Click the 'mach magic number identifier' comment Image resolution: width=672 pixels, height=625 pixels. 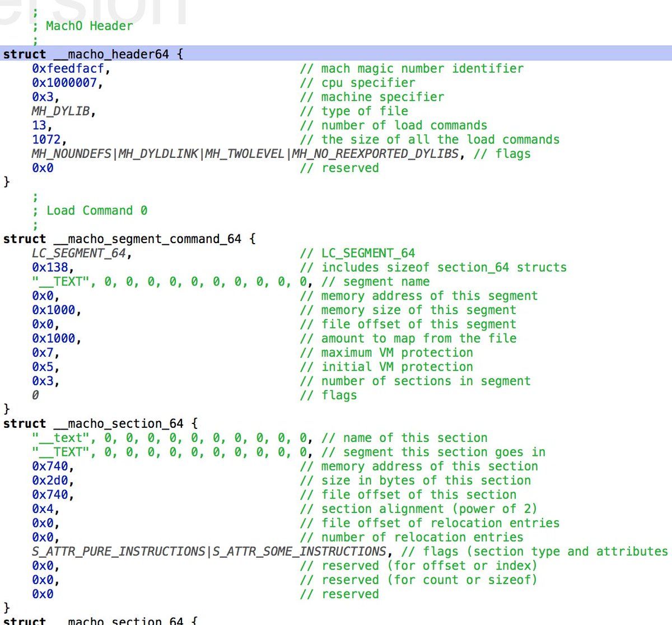[x=422, y=69]
